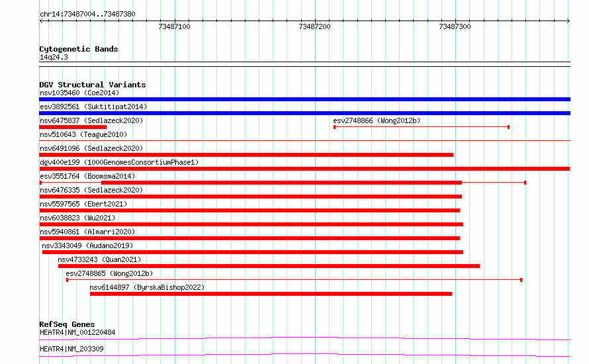Click ruler position 73487300
Screen dimensions: 589x364
[455, 26]
